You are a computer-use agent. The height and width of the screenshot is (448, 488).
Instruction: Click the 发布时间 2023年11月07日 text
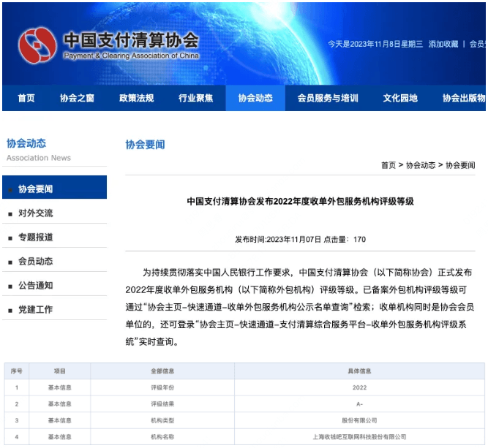tap(278, 240)
